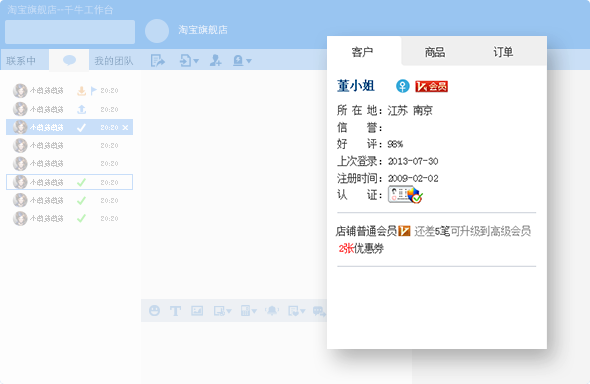
Task: Close the highlighted conversation with X
Action: pos(126,127)
